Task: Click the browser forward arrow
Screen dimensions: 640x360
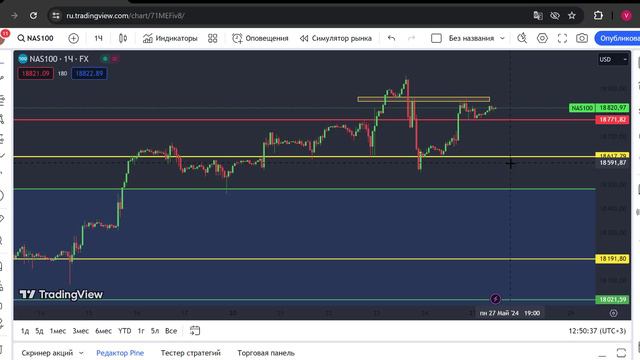Action: pos(15,16)
